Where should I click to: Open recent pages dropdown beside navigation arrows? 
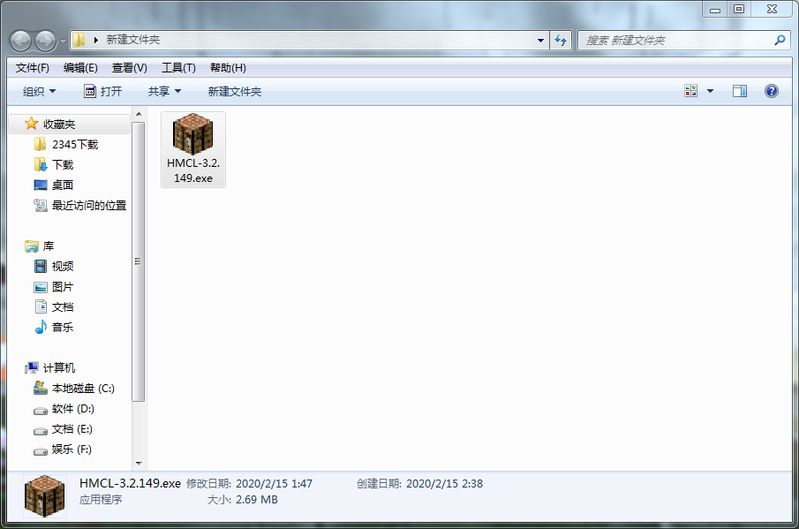(63, 41)
